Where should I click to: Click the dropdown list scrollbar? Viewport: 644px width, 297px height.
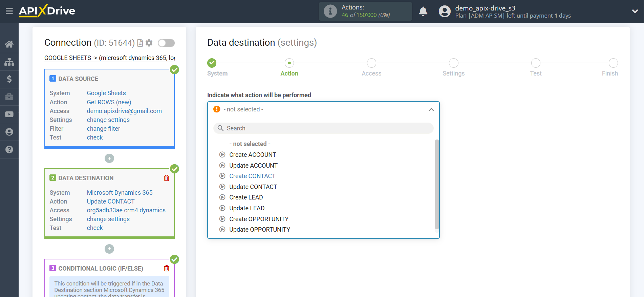437,185
